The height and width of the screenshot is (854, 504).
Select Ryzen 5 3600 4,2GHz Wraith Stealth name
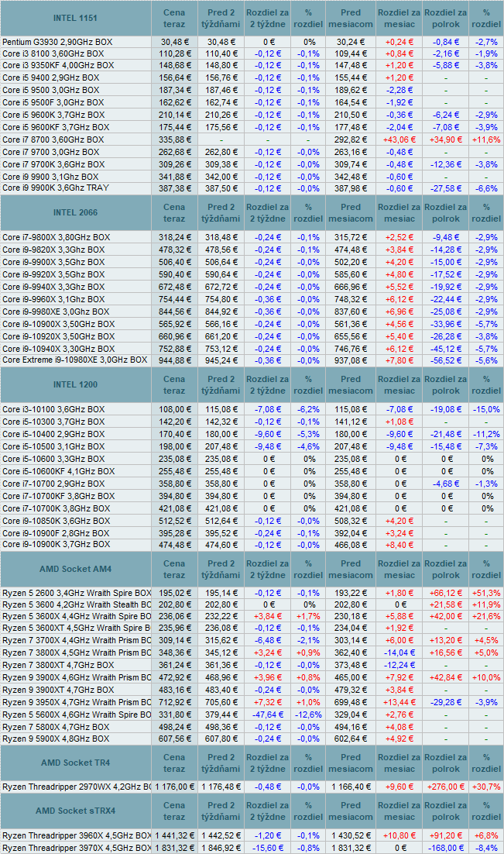77,604
